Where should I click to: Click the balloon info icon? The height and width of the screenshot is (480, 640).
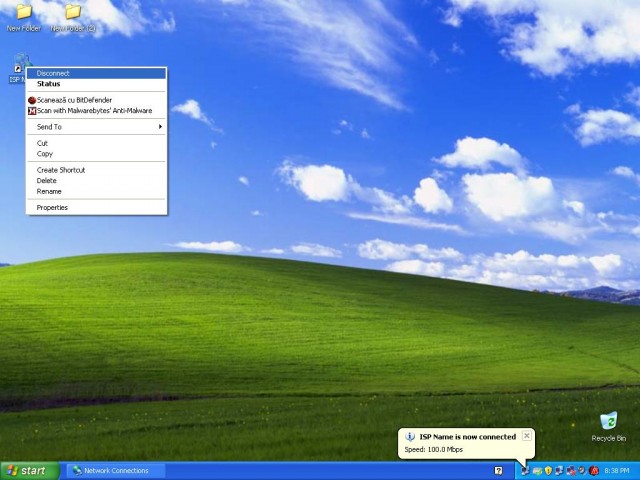[x=410, y=437]
